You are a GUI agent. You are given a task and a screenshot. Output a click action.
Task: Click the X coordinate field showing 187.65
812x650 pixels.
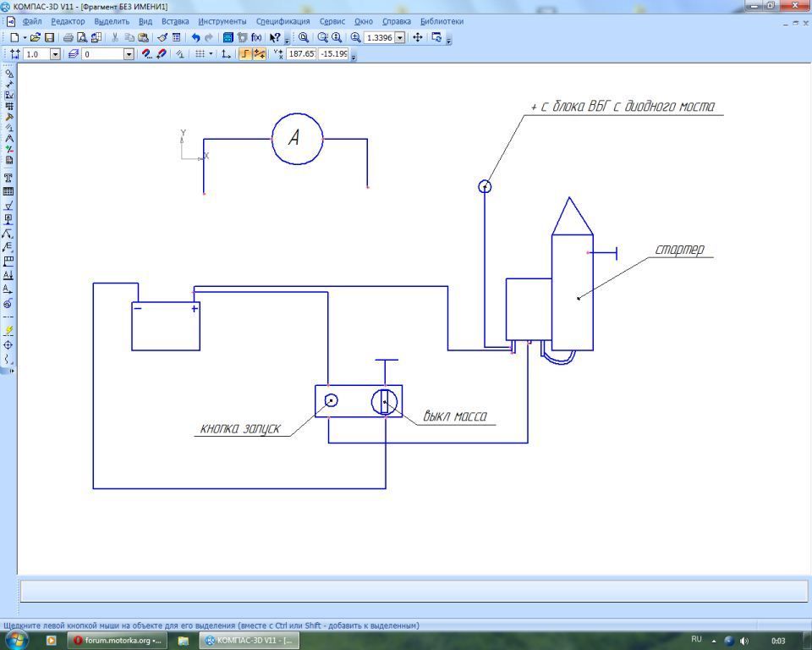(300, 54)
